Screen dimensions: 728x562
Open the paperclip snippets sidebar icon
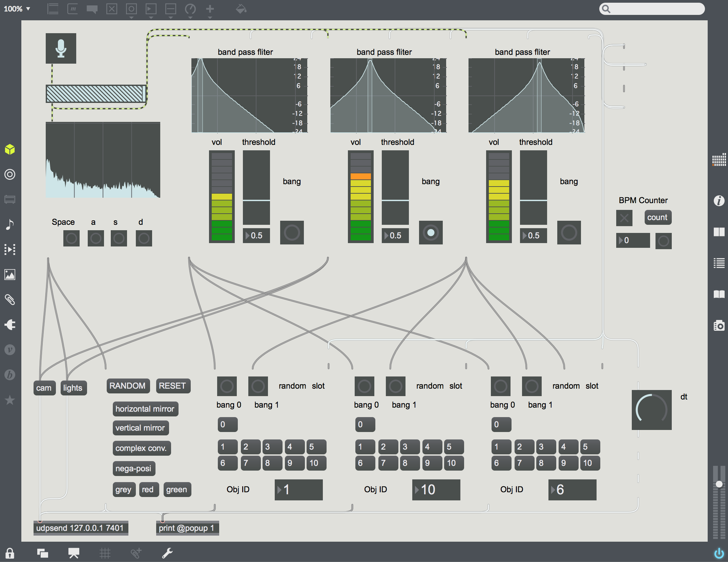(x=10, y=300)
